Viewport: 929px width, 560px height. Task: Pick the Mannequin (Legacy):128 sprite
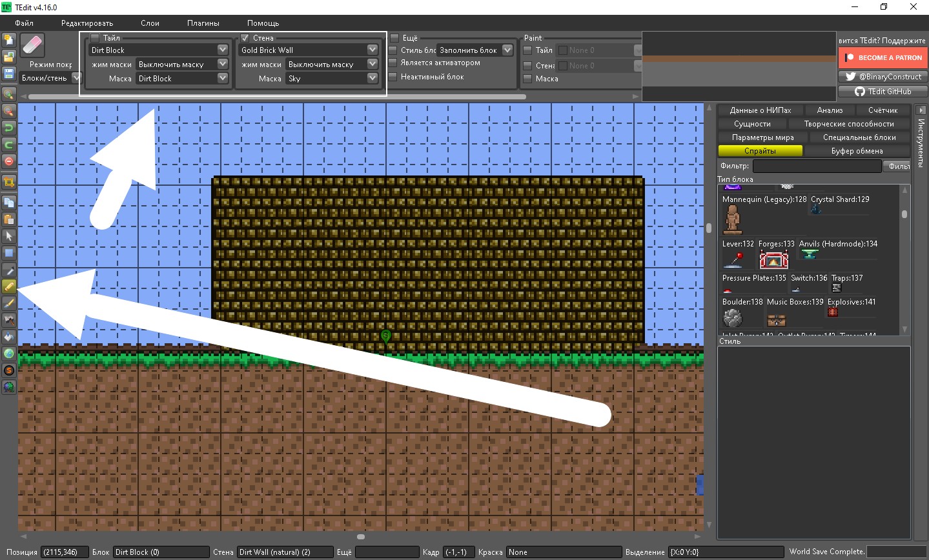(732, 220)
